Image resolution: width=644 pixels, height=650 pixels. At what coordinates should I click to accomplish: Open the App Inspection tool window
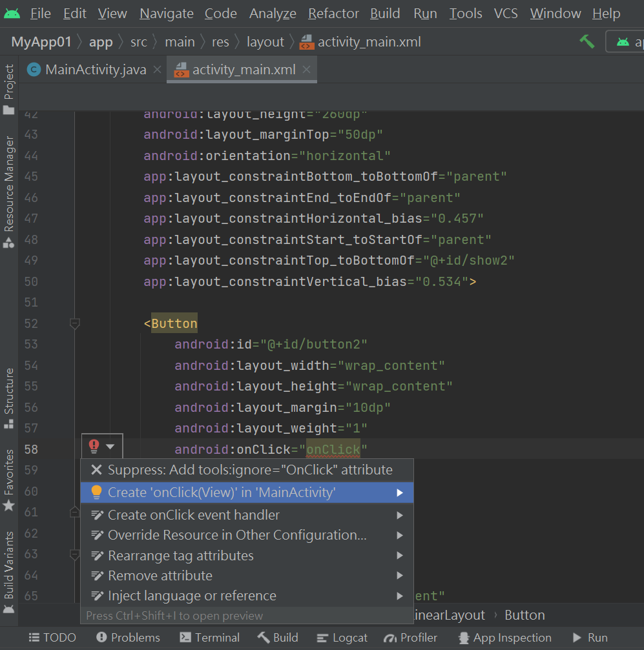coord(504,638)
